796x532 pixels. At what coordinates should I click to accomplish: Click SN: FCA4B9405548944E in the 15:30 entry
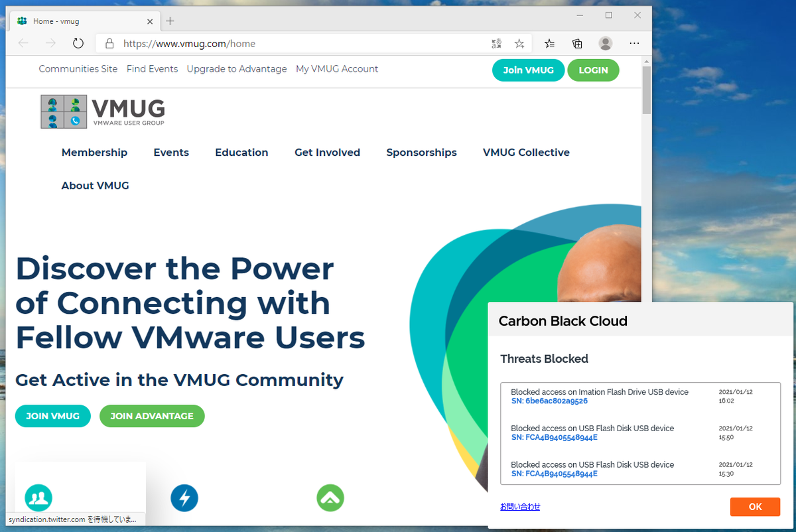555,474
